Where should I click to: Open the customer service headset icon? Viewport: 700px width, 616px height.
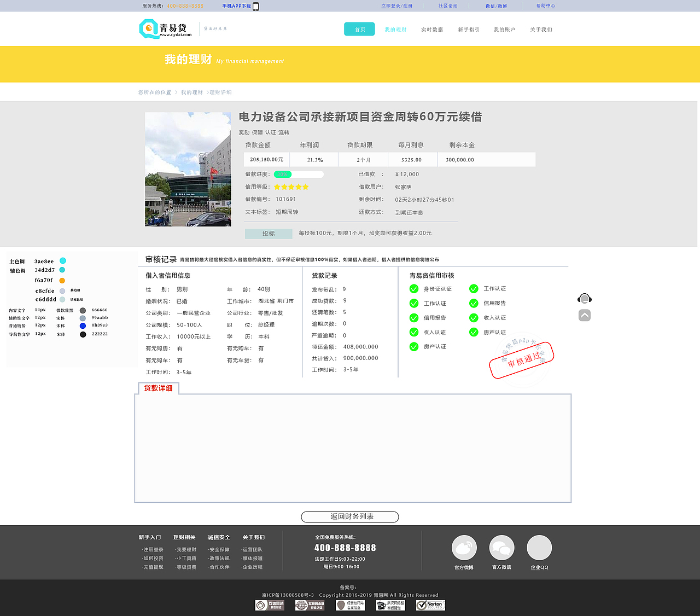pyautogui.click(x=585, y=298)
